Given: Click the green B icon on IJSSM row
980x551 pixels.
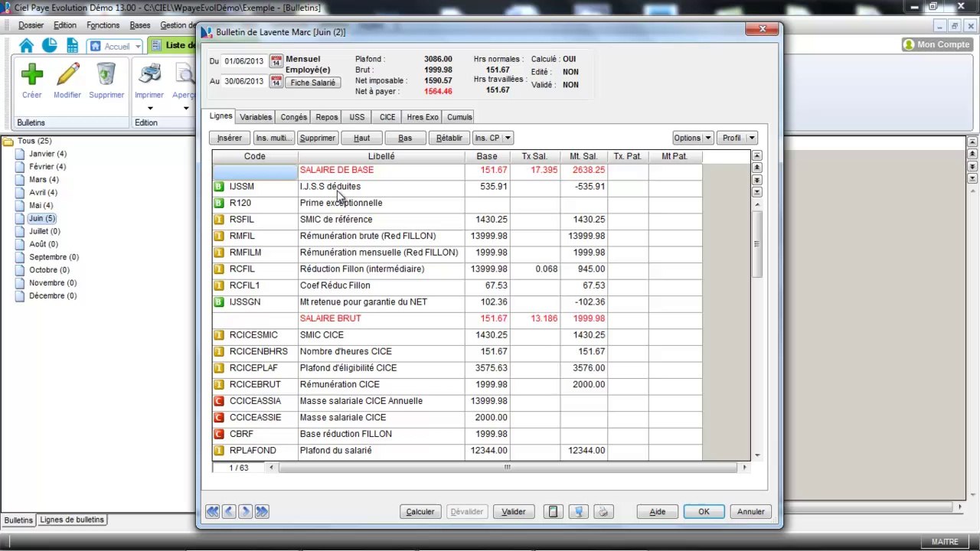Looking at the screenshot, I should click(x=219, y=187).
